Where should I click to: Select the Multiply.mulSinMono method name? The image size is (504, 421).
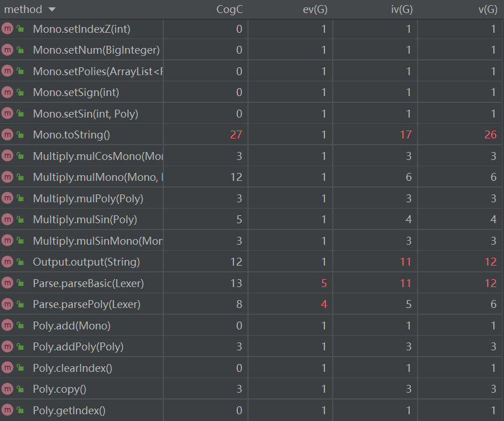coord(98,241)
